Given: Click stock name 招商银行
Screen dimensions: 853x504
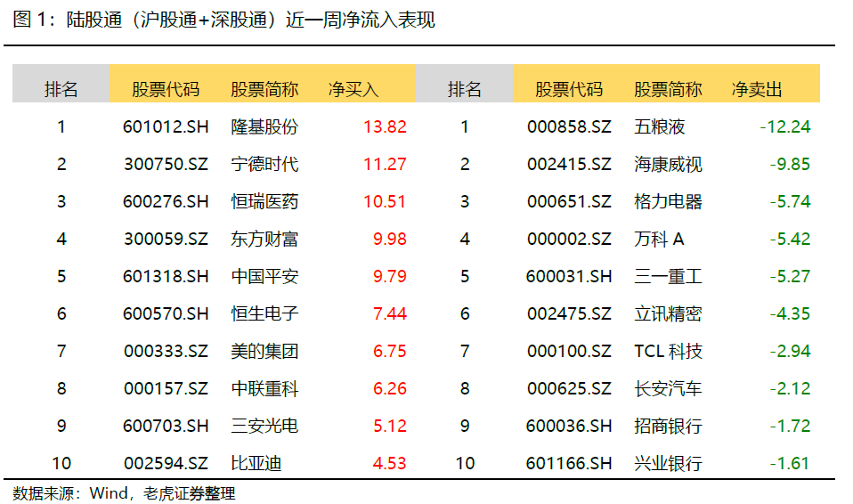Looking at the screenshot, I should 668,426.
